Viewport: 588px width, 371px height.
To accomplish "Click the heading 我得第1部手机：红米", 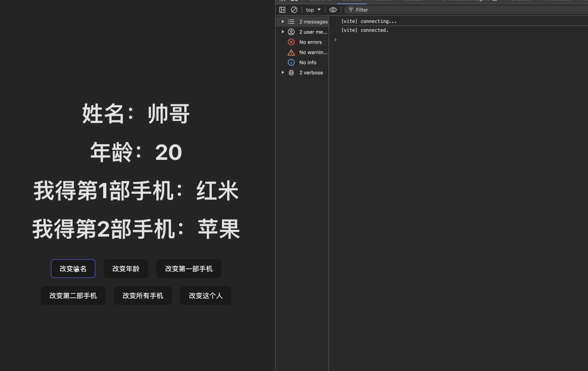I will pos(136,191).
